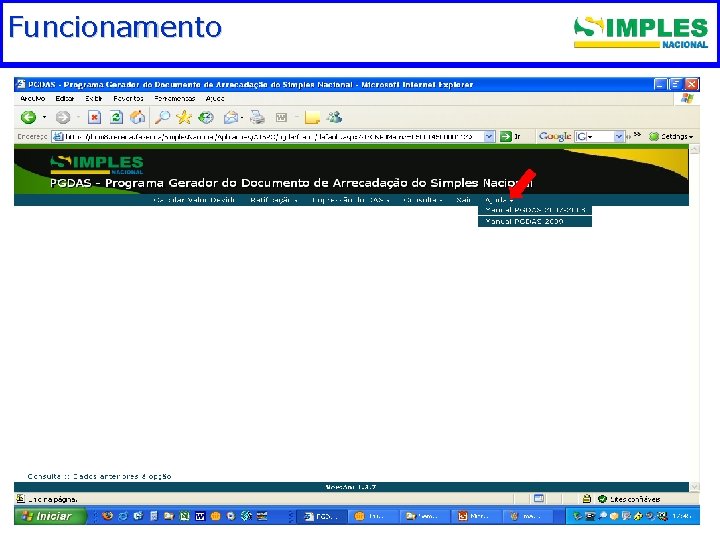Image resolution: width=720 pixels, height=540 pixels.
Task: Switch to PowerPoint taskbar window button
Action: click(476, 516)
